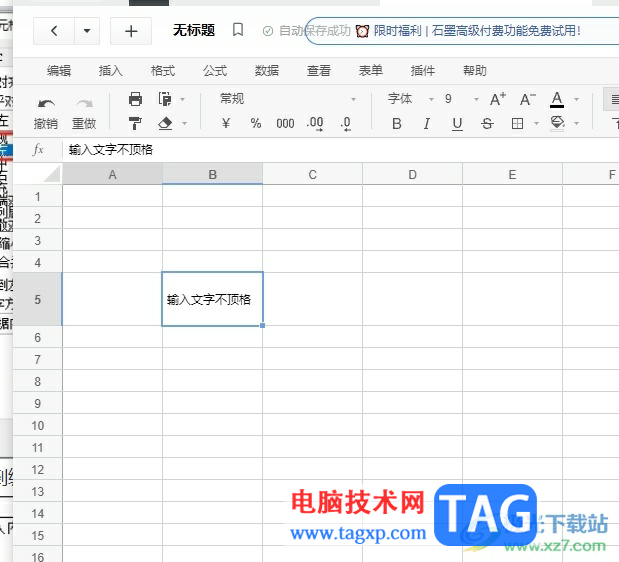The image size is (619, 562).
Task: Click the Print icon
Action: [135, 99]
